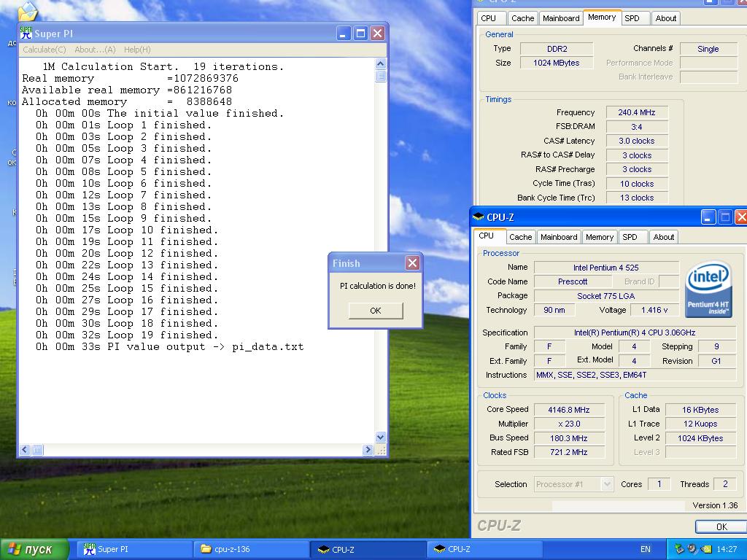Switch to Memory tab in front CPU-Z window
The height and width of the screenshot is (560, 747).
[x=600, y=237]
